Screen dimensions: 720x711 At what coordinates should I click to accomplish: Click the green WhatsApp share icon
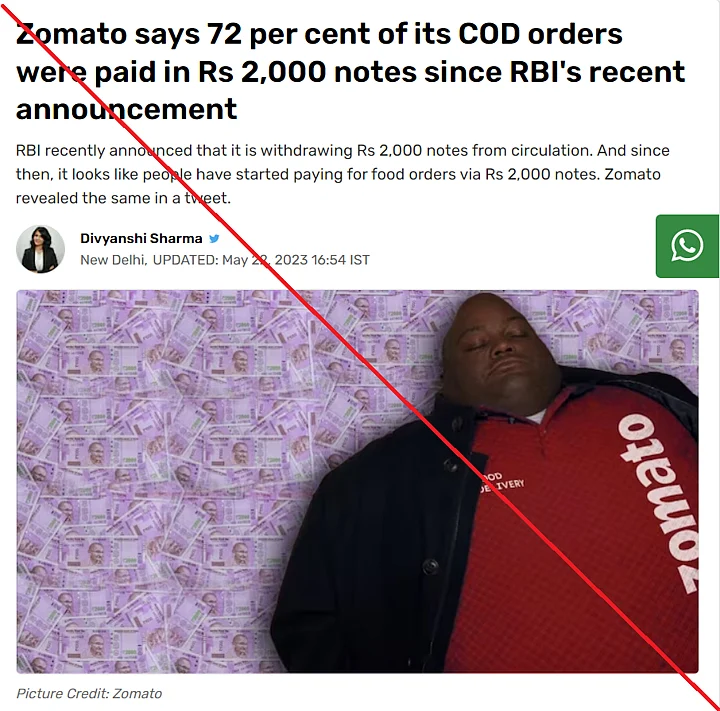pos(687,246)
